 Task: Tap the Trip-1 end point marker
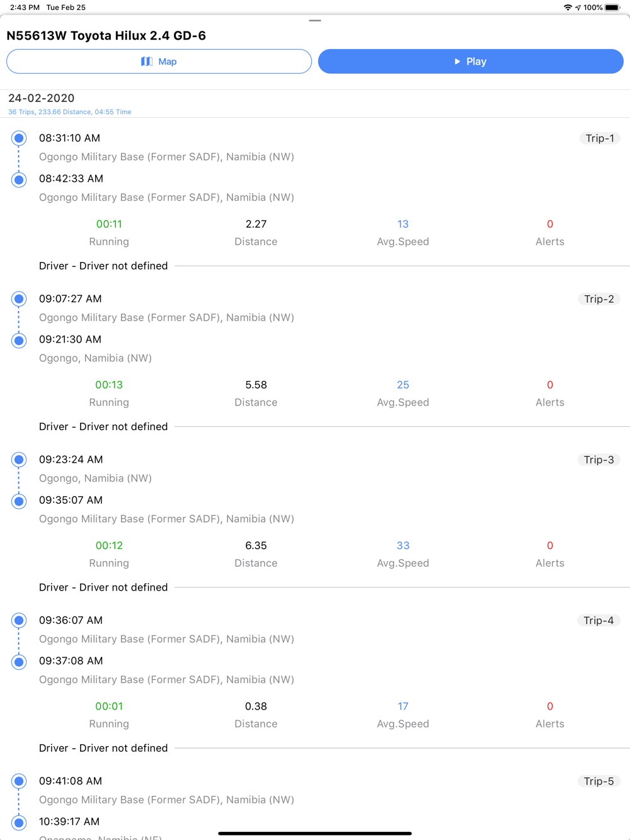[x=19, y=179]
